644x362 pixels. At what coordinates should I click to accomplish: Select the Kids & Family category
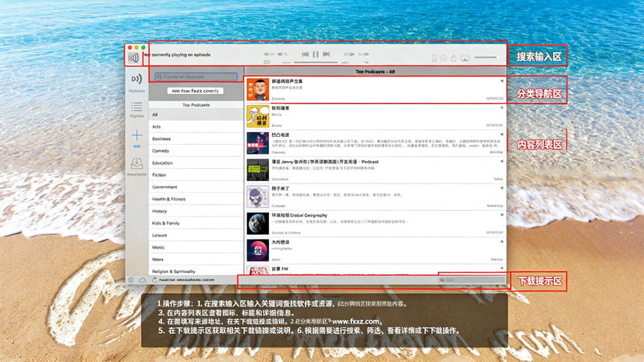196,224
